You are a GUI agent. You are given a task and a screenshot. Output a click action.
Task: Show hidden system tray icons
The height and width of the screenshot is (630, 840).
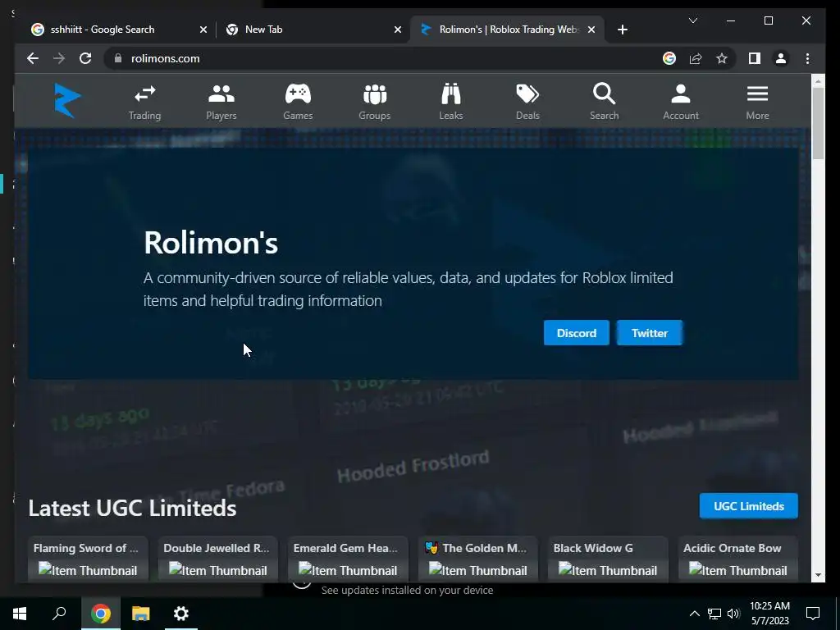pos(694,614)
